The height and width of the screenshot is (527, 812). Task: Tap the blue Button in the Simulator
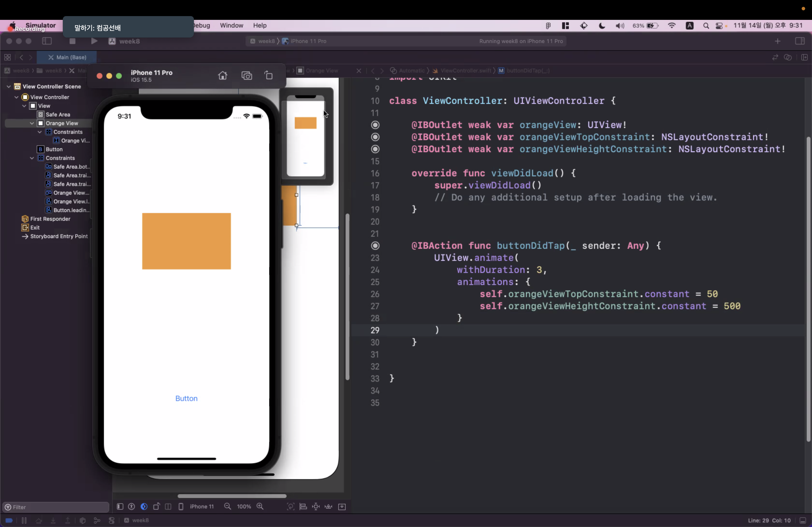click(x=186, y=398)
